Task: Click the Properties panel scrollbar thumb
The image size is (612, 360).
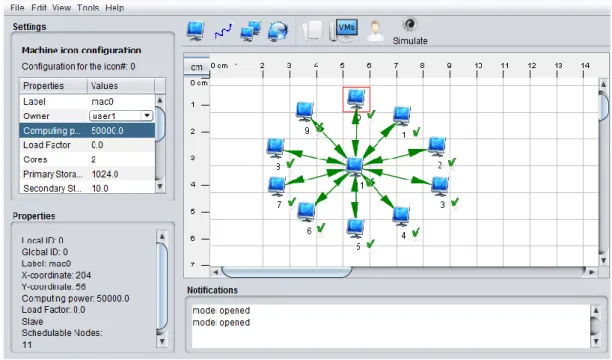Action: point(162,286)
